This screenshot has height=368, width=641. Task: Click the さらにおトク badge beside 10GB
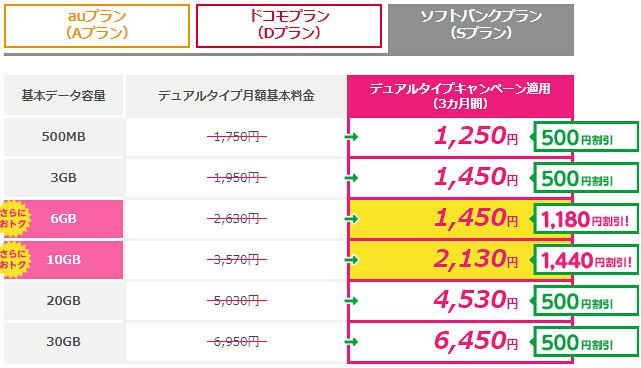(13, 259)
